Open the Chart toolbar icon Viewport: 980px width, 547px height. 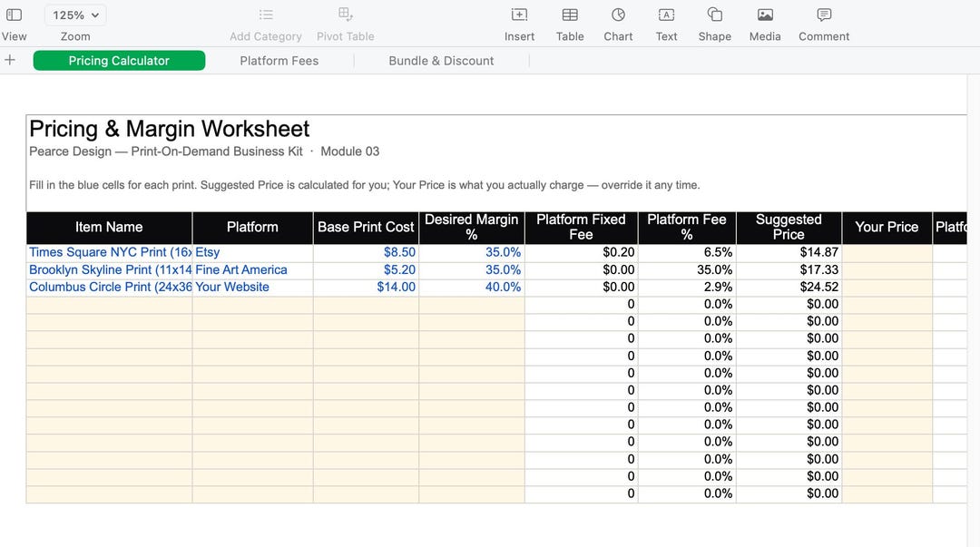pos(618,15)
